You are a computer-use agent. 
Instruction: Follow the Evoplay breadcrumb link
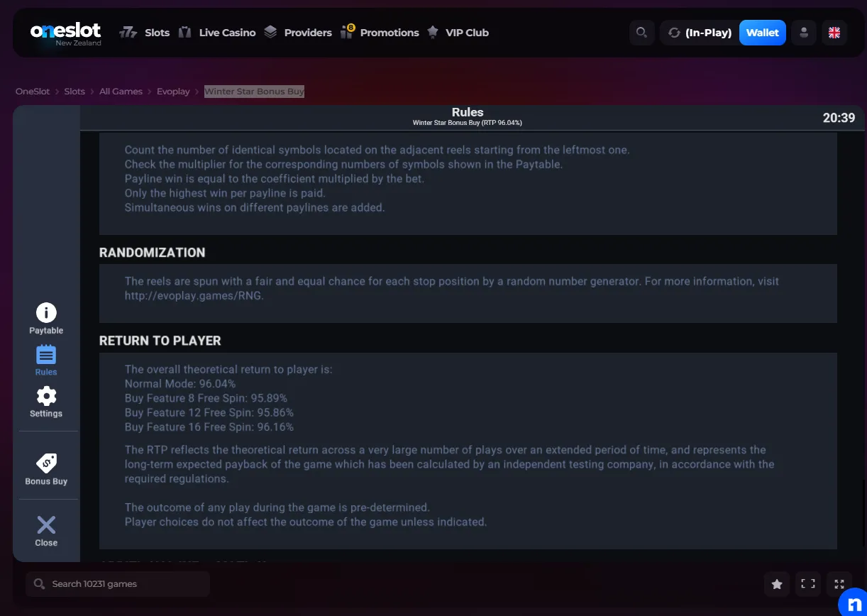pyautogui.click(x=173, y=92)
